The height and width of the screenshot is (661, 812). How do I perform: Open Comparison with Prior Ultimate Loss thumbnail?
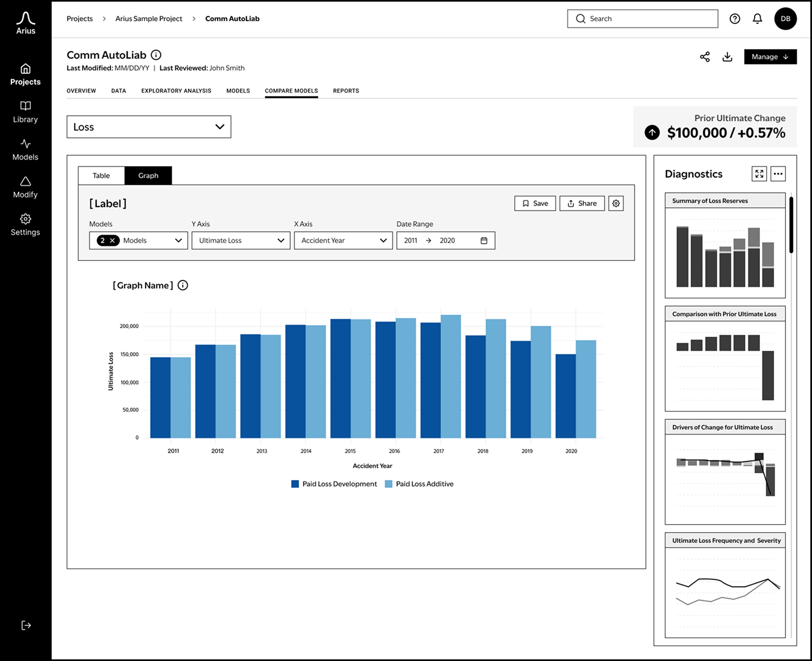[x=725, y=359]
